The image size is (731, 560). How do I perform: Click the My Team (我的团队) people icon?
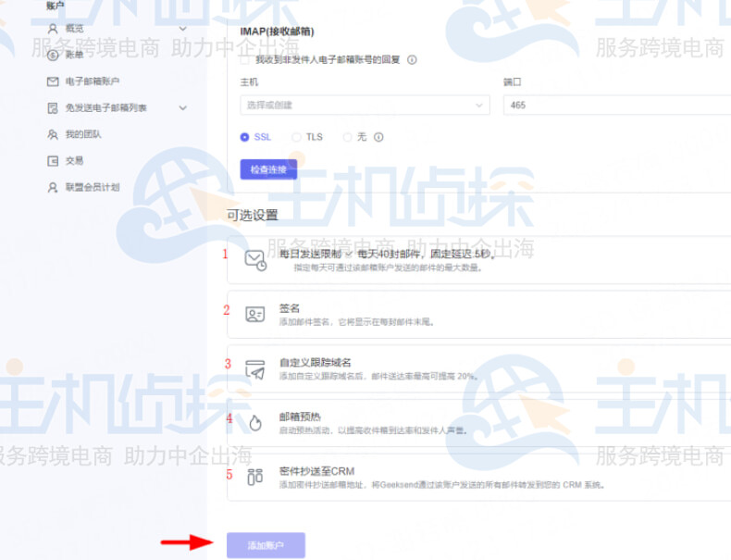[53, 135]
